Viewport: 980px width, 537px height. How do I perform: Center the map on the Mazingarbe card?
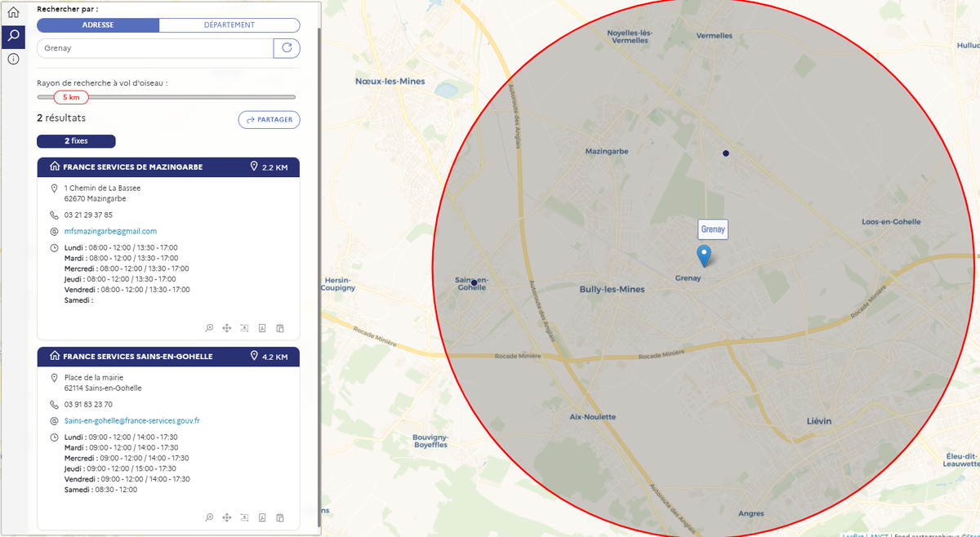click(227, 328)
